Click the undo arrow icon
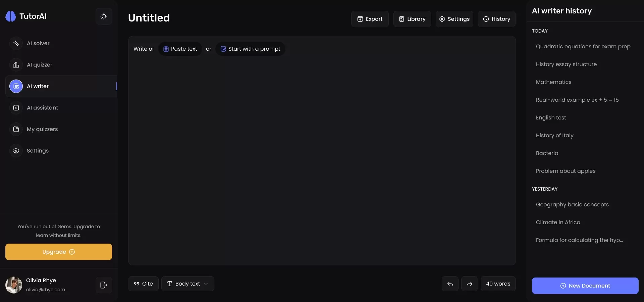 (x=450, y=284)
